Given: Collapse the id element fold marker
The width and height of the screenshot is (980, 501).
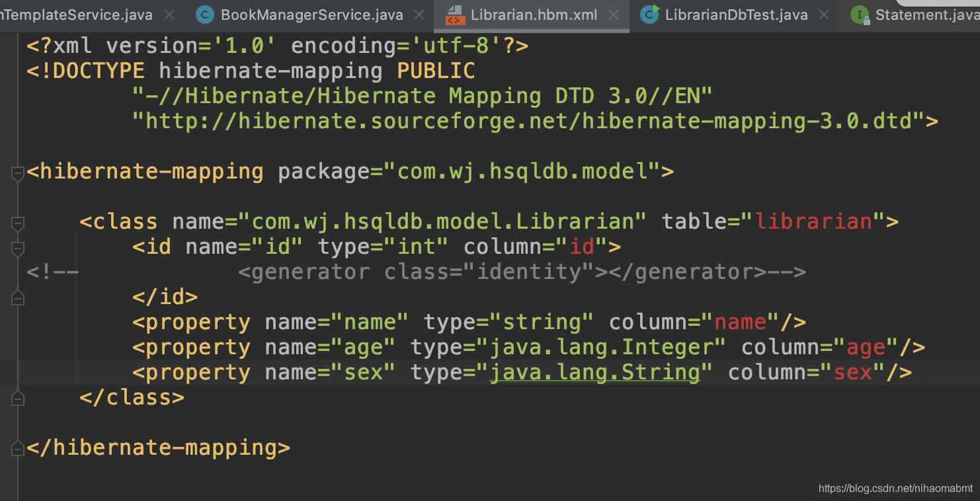Looking at the screenshot, I should click(x=19, y=249).
